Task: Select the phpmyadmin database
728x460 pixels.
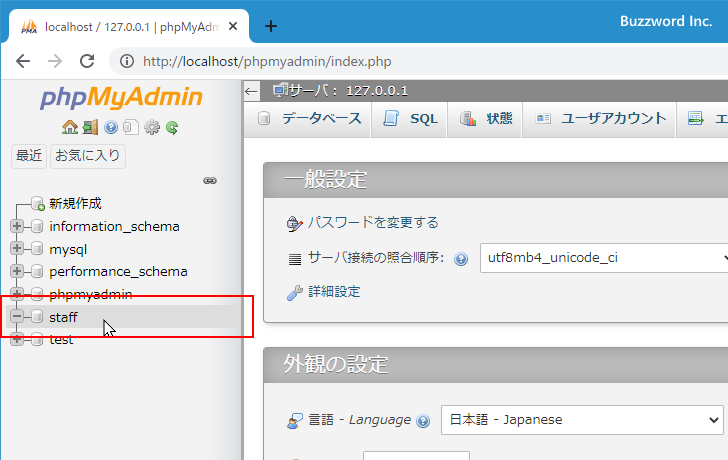Action: coord(91,294)
